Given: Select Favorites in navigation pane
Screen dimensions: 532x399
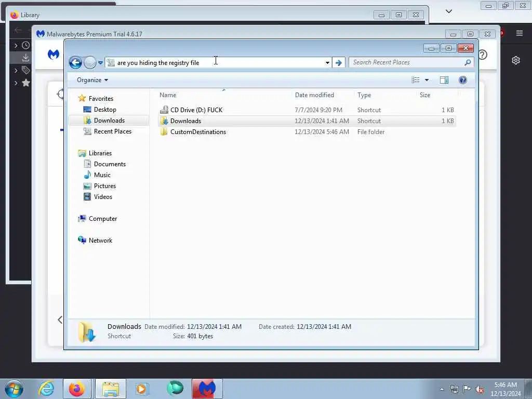Looking at the screenshot, I should (101, 98).
